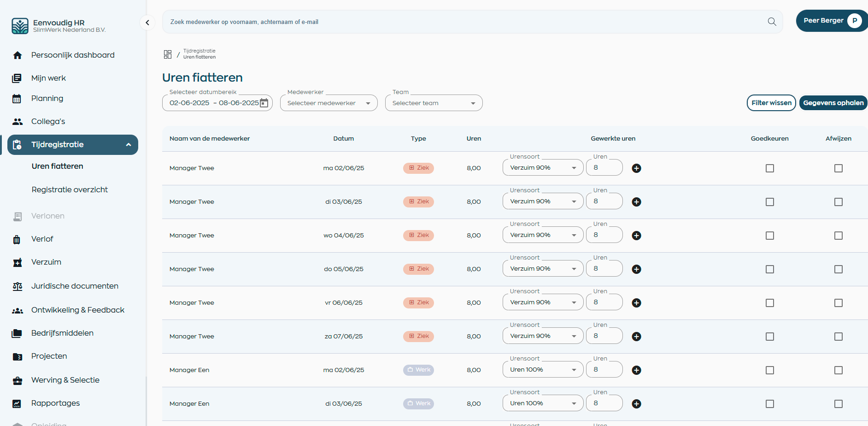The height and width of the screenshot is (426, 868).
Task: Focus the employee search field
Action: coord(472,22)
